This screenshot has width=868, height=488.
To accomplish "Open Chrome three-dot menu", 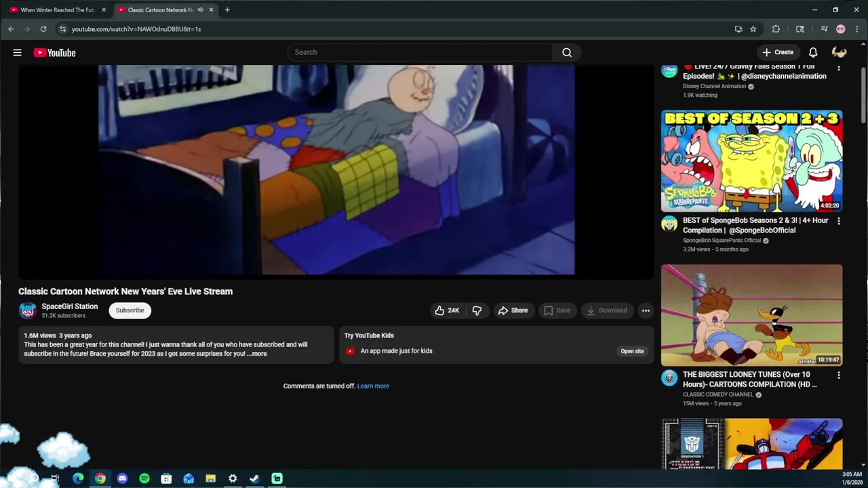I will point(856,29).
